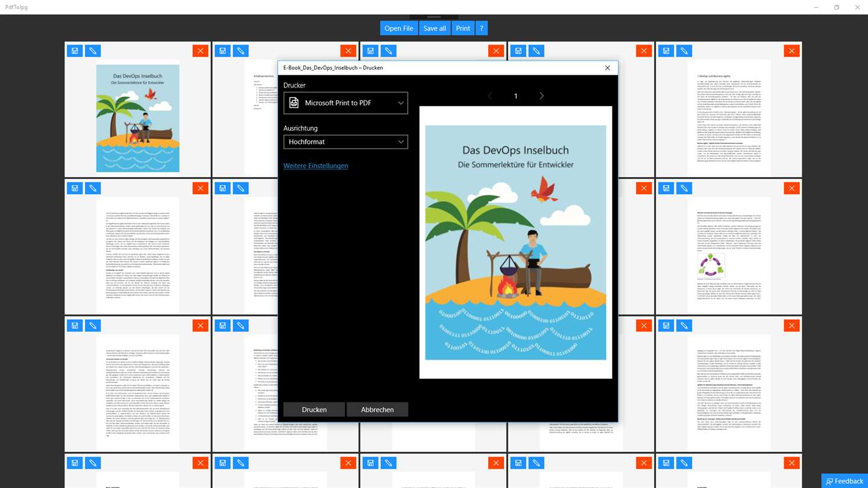Open the Weitere Einstellungen link
The image size is (868, 488).
point(316,166)
